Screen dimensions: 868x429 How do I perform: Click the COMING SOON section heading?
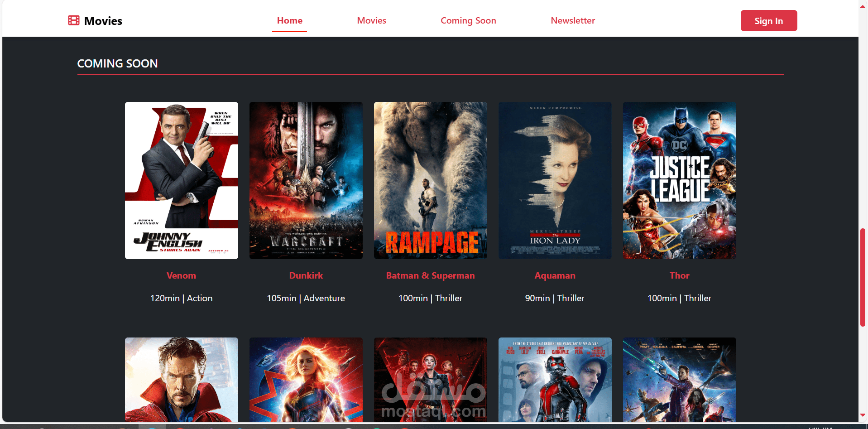pyautogui.click(x=118, y=63)
